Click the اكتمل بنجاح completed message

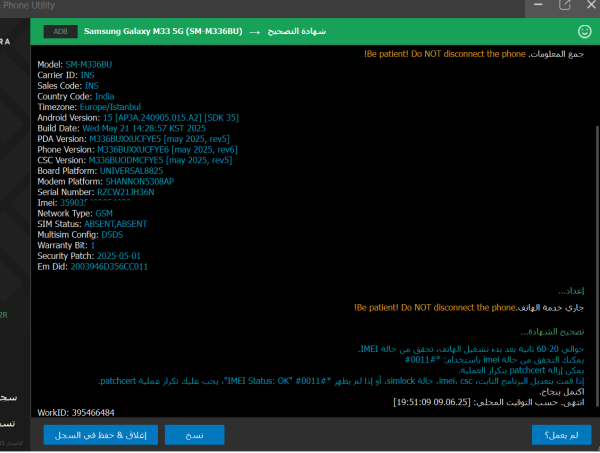(x=562, y=392)
